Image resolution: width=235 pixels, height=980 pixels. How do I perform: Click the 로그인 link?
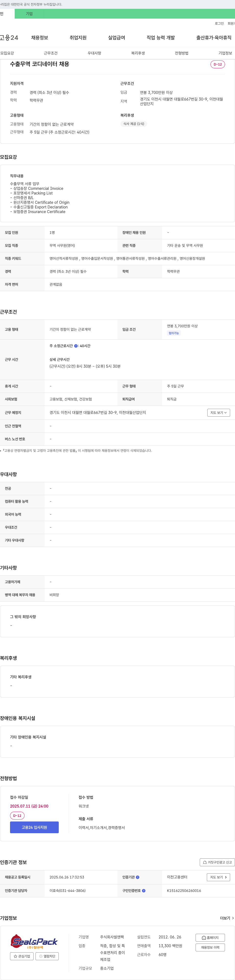click(219, 23)
